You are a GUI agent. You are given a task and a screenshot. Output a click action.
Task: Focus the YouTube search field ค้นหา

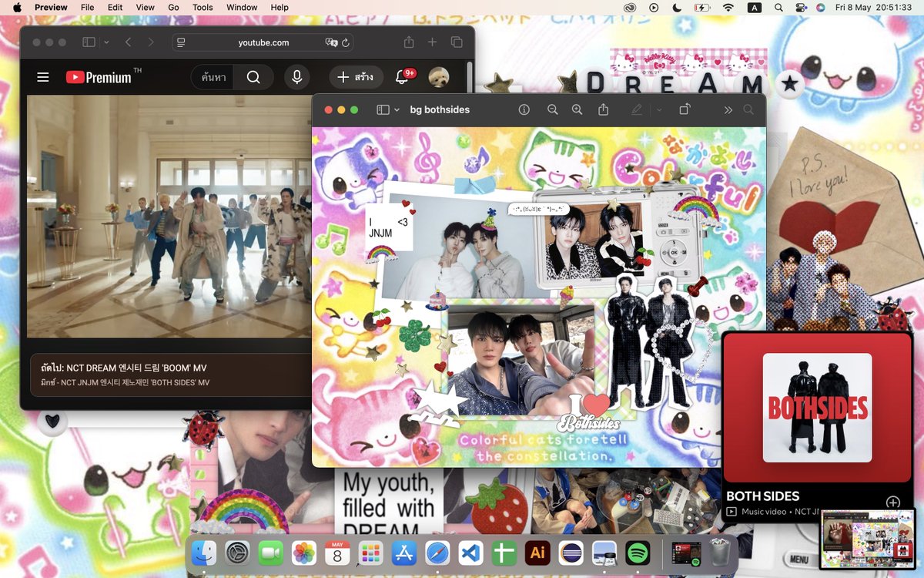coord(213,77)
